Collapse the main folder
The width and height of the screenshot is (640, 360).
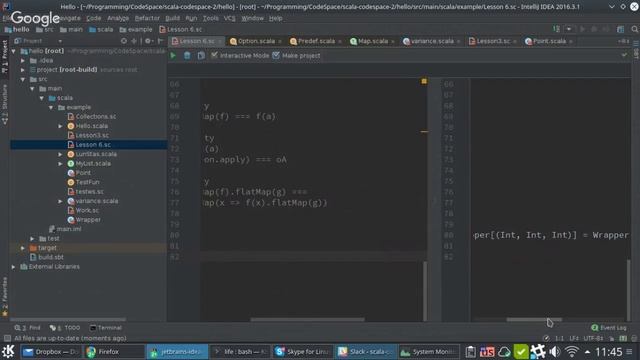tap(32, 89)
